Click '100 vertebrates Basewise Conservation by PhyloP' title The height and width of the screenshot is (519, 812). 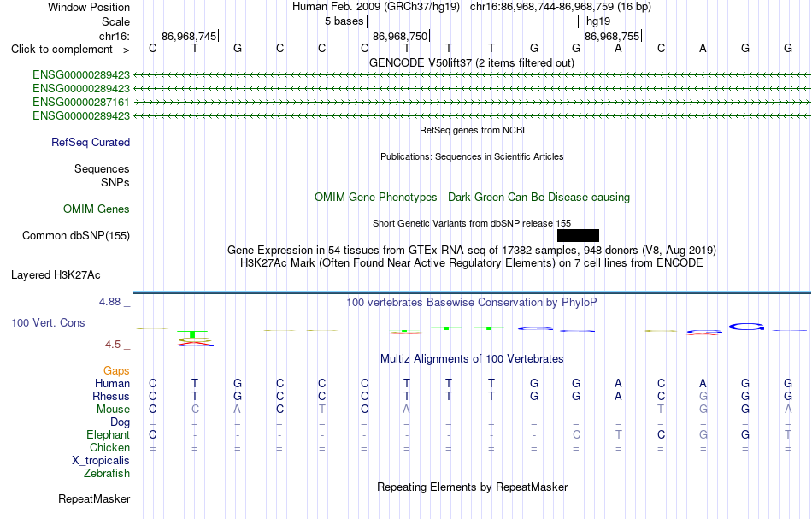[x=472, y=302]
